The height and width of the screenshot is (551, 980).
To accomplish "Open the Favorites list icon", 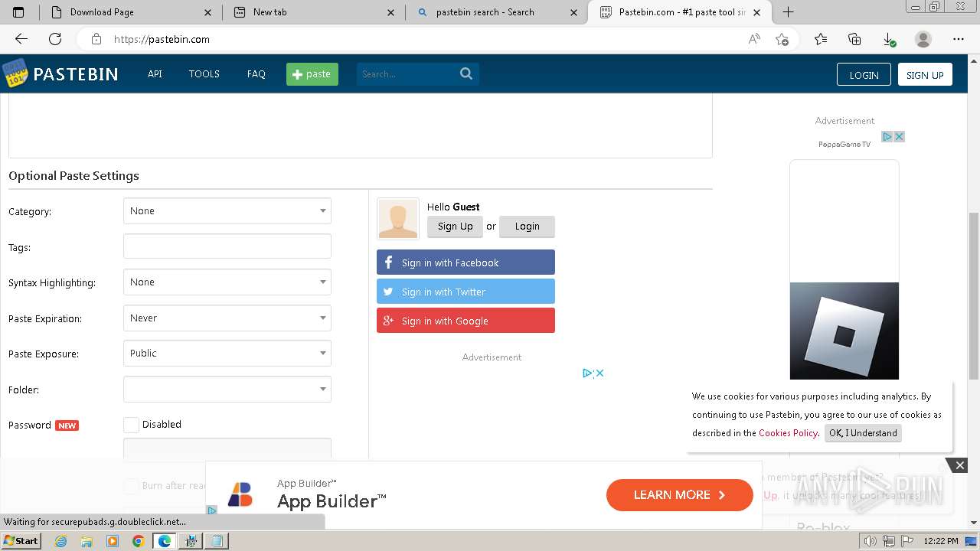I will click(821, 39).
